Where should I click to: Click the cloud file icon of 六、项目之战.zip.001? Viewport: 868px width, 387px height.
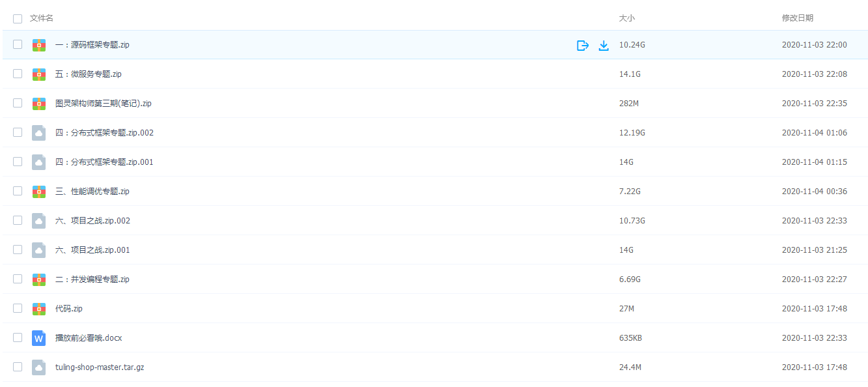click(x=39, y=250)
